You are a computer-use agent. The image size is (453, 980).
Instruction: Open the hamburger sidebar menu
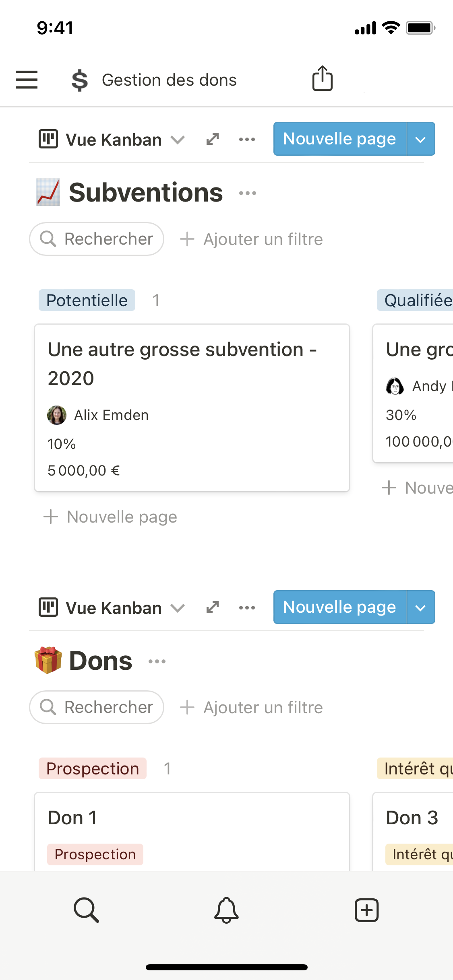[27, 79]
